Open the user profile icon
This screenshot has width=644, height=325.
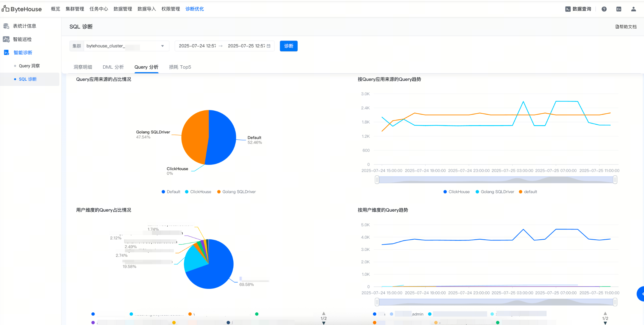pos(633,9)
